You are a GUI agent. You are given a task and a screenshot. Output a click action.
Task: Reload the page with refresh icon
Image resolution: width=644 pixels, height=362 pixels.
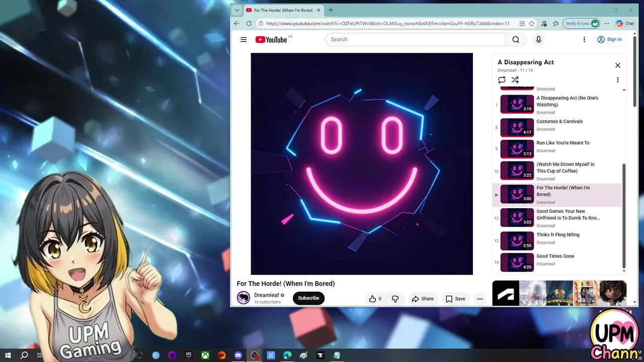(249, 24)
